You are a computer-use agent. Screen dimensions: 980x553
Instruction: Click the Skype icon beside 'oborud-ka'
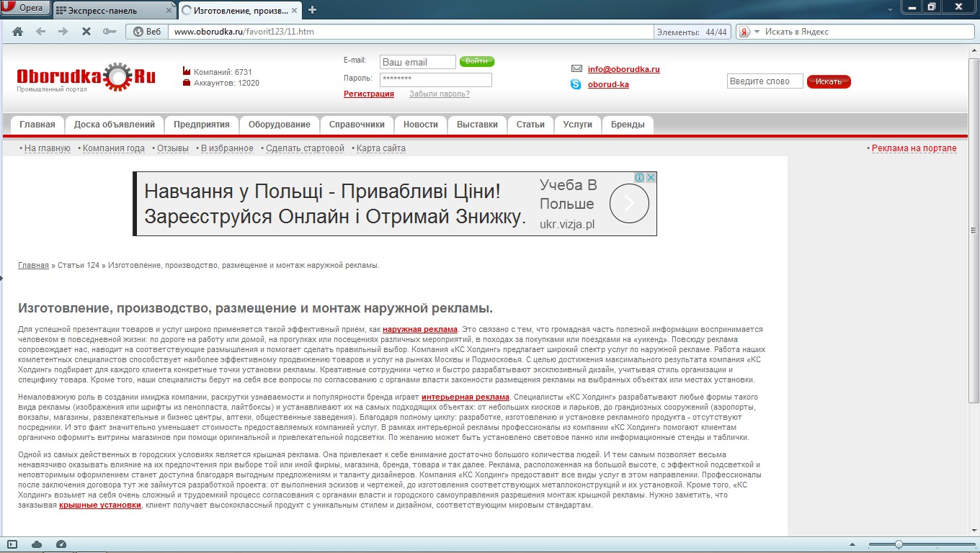[x=576, y=84]
